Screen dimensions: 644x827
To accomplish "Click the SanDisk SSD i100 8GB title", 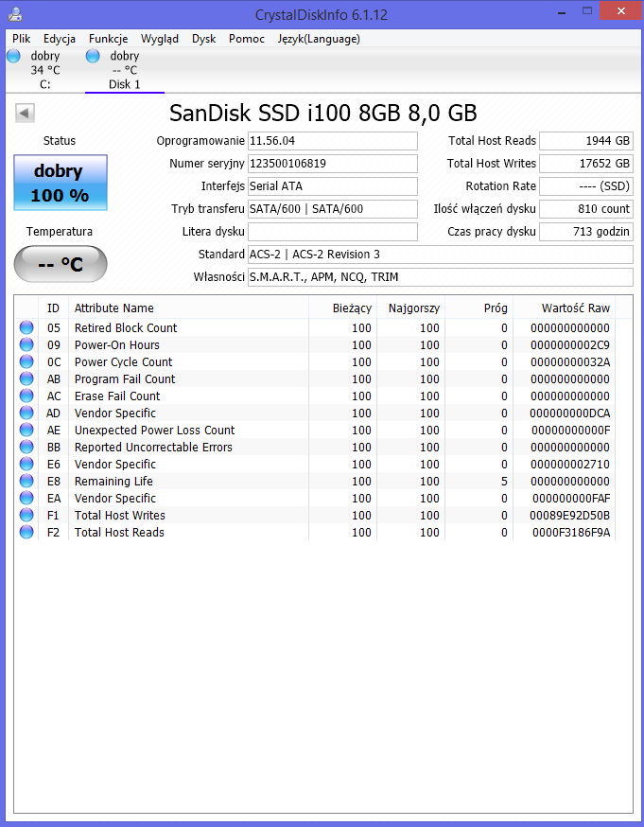I will point(323,113).
